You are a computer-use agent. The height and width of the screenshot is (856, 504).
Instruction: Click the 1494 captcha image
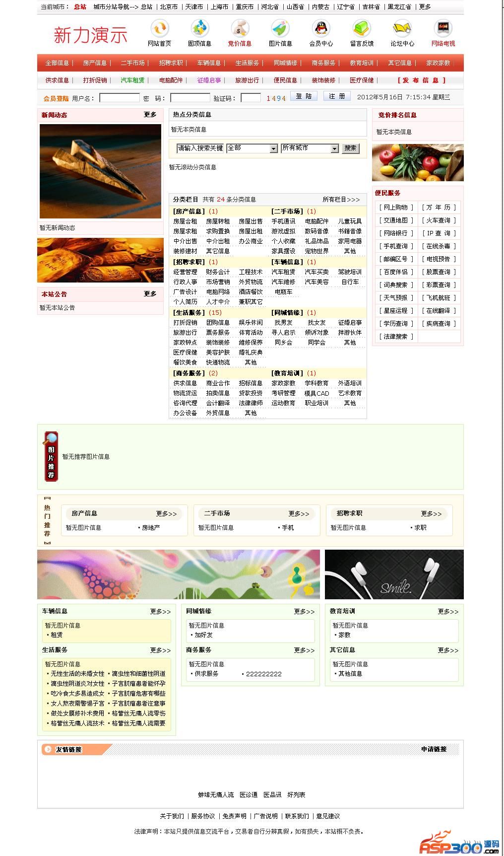pos(276,98)
